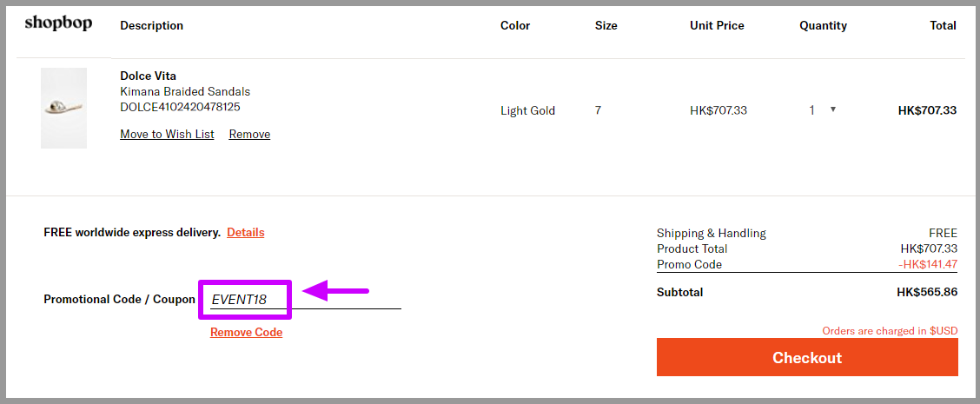The width and height of the screenshot is (980, 404).
Task: Click the Color column header
Action: coord(515,26)
